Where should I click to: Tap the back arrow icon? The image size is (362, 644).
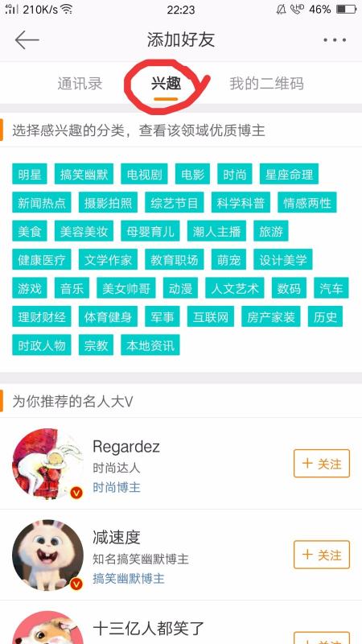coord(27,40)
